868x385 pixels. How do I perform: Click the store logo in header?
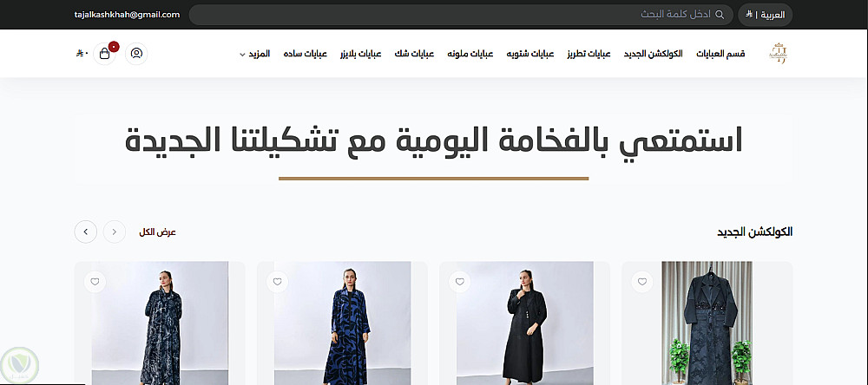coord(778,54)
